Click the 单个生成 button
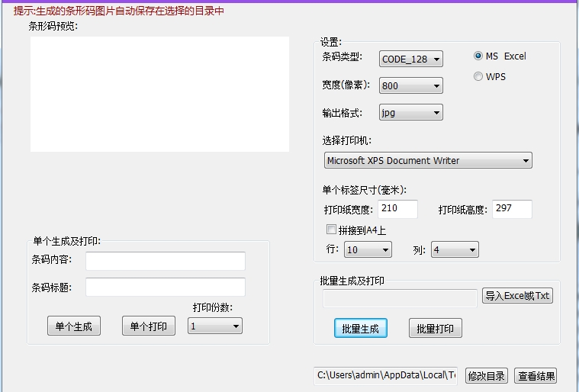Viewport: 579px width, 392px height. (x=74, y=326)
